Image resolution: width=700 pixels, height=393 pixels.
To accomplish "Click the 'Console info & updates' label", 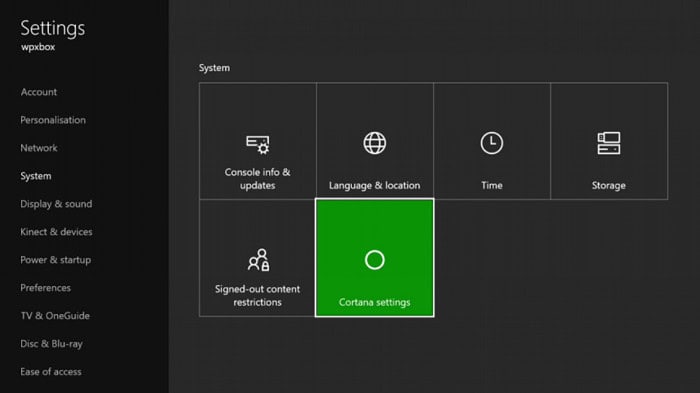I will (x=258, y=179).
